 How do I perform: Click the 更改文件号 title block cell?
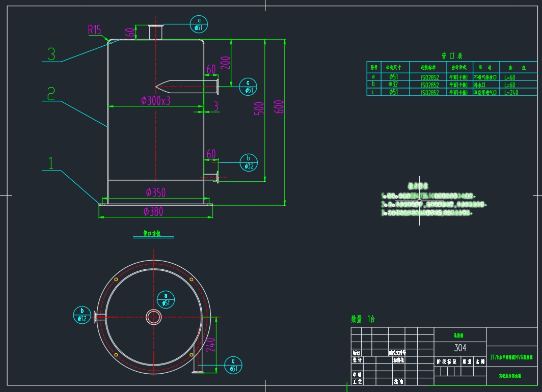[x=397, y=353]
